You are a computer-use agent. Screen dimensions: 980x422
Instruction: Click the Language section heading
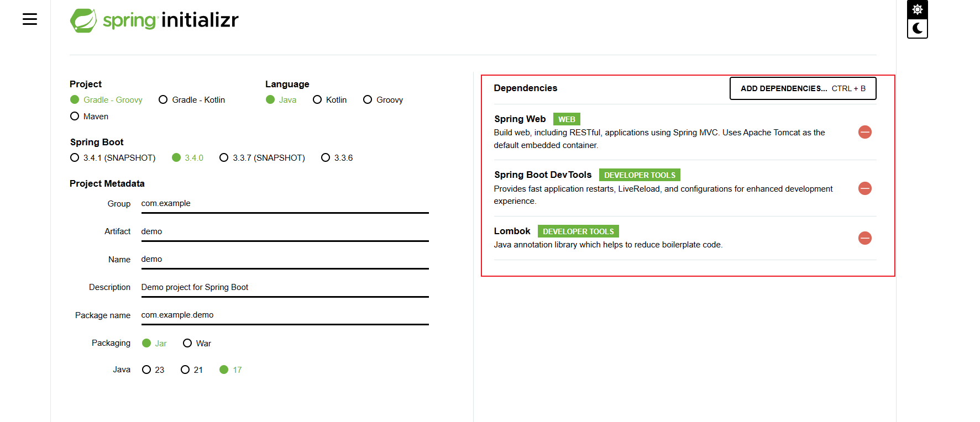click(287, 85)
